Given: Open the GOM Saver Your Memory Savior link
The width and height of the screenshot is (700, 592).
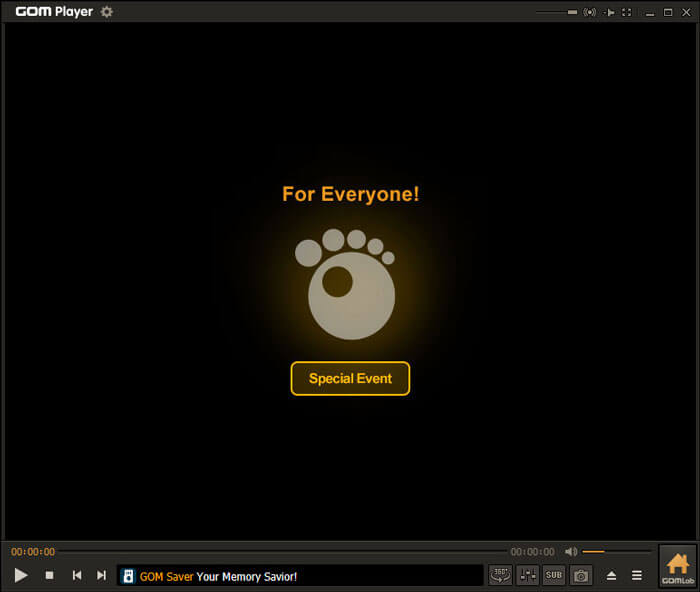Looking at the screenshot, I should (x=218, y=576).
